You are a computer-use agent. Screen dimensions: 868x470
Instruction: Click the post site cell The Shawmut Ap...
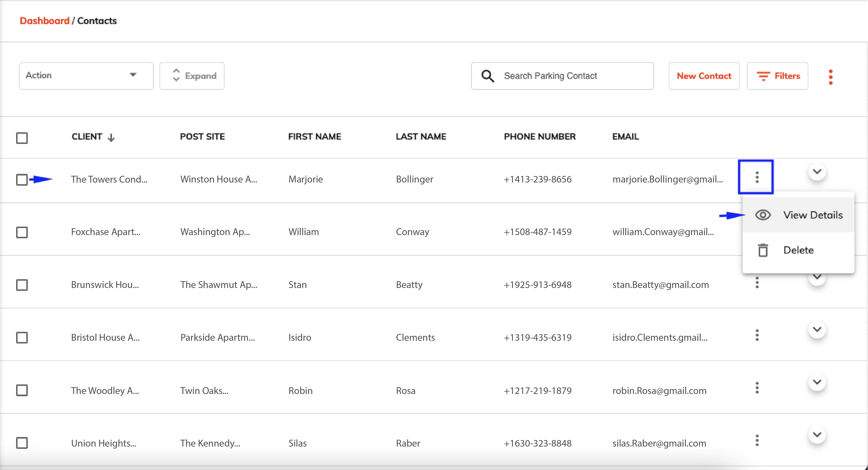(x=219, y=285)
